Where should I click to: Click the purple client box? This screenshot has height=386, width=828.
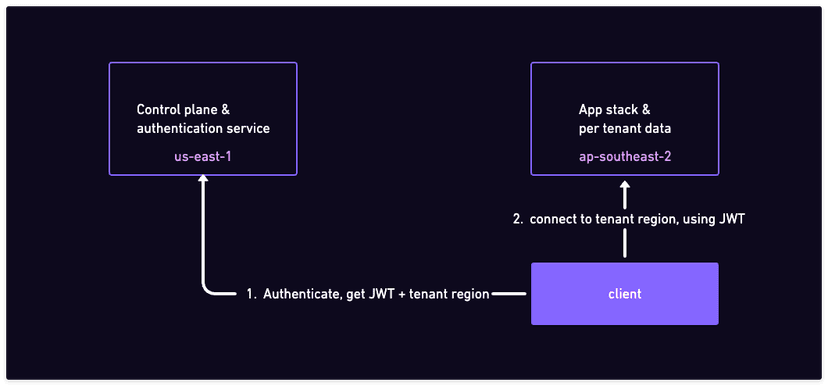pos(625,294)
